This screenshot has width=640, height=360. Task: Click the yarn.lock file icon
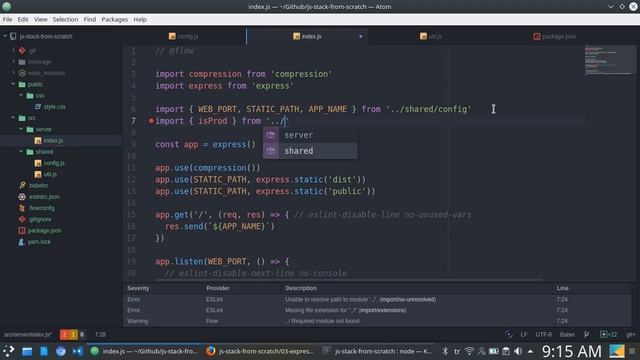point(22,242)
